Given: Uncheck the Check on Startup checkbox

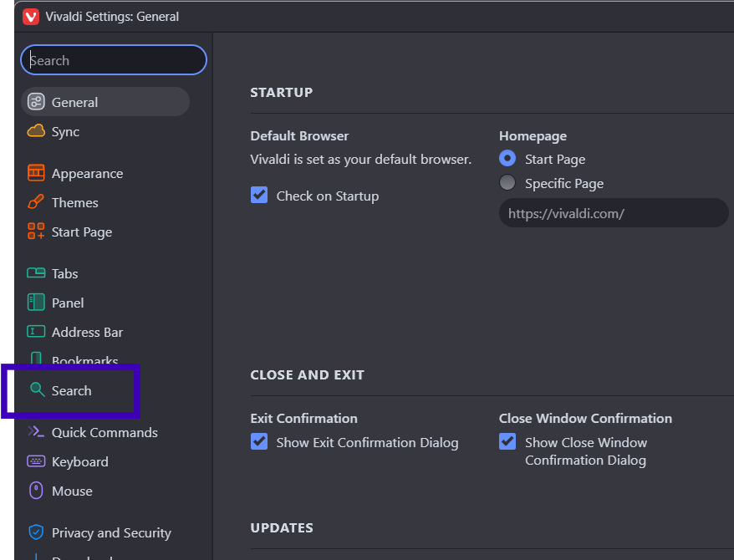Looking at the screenshot, I should tap(259, 196).
